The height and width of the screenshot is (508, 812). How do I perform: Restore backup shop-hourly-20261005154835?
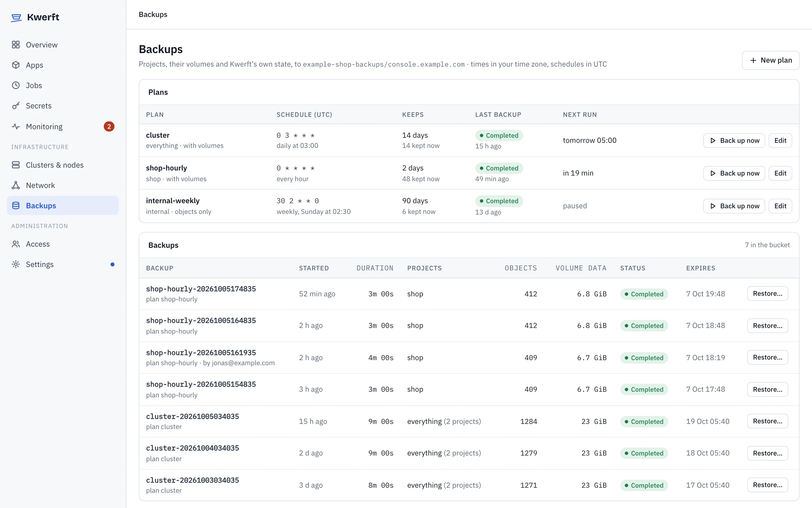tap(767, 389)
